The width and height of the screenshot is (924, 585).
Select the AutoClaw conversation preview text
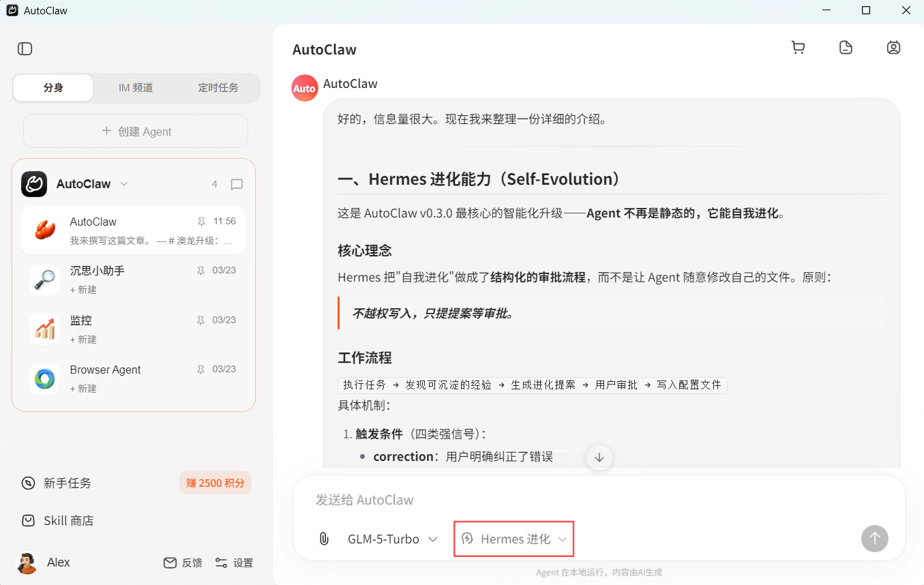tap(151, 241)
